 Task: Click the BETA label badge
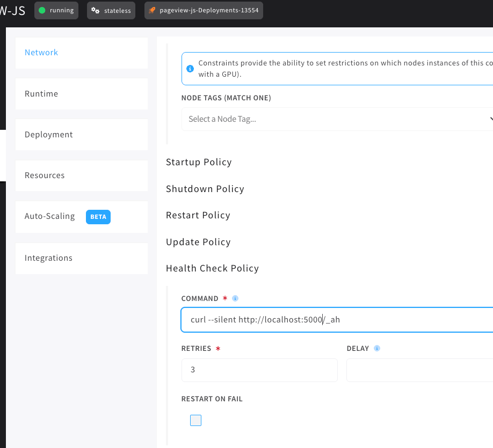point(98,217)
